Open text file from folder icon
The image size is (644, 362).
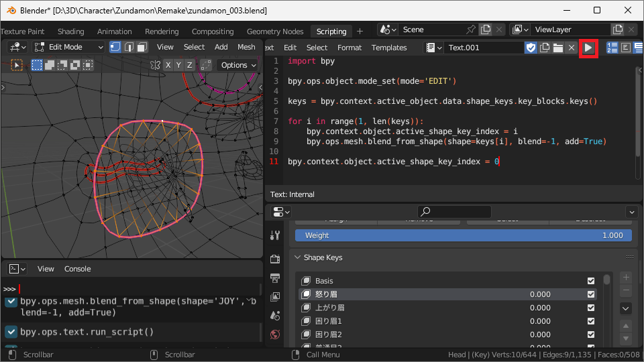(x=557, y=48)
